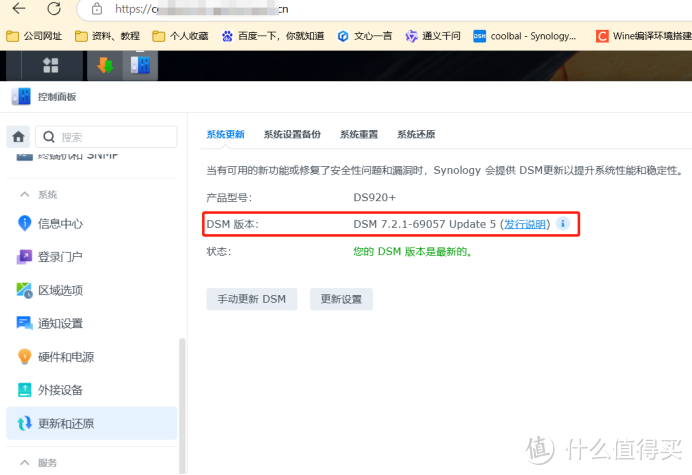Open 百度一下 bookmark
This screenshot has width=692, height=475.
point(273,36)
